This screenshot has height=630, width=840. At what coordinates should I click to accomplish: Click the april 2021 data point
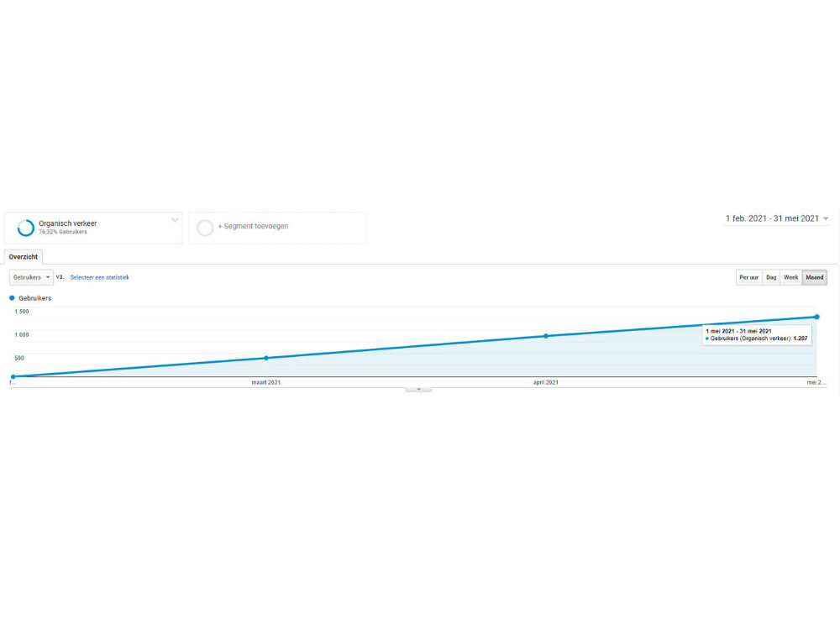pyautogui.click(x=546, y=336)
